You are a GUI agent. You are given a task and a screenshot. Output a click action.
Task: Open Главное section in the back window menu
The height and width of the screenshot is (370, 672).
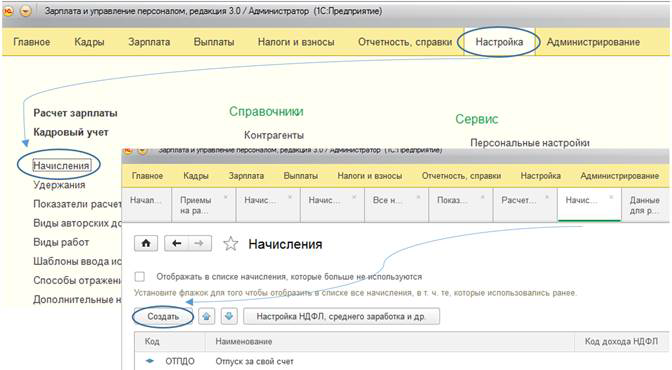pos(32,42)
